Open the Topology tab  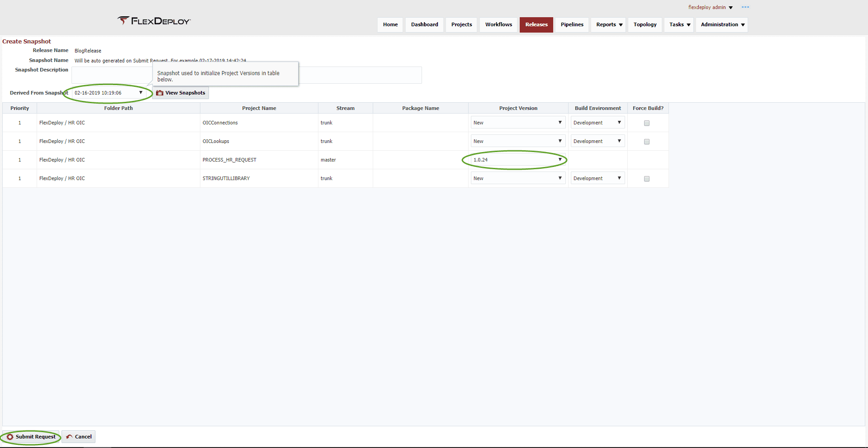(x=645, y=24)
